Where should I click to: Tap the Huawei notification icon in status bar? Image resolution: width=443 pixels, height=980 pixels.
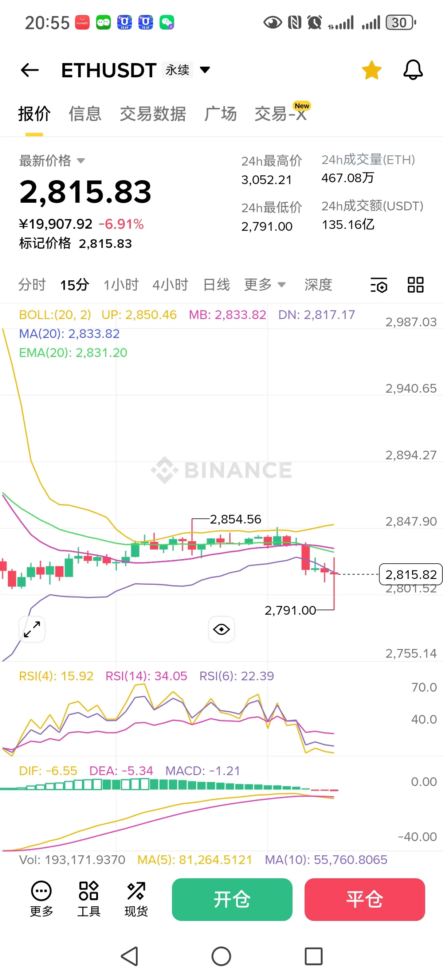coord(82,23)
